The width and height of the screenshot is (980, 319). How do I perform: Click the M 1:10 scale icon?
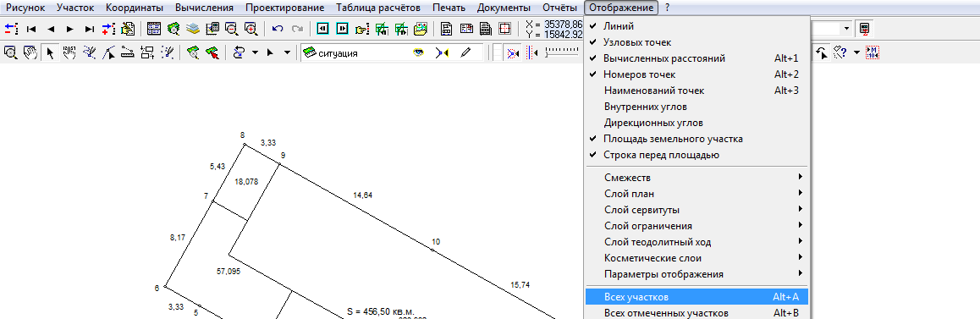click(x=873, y=53)
